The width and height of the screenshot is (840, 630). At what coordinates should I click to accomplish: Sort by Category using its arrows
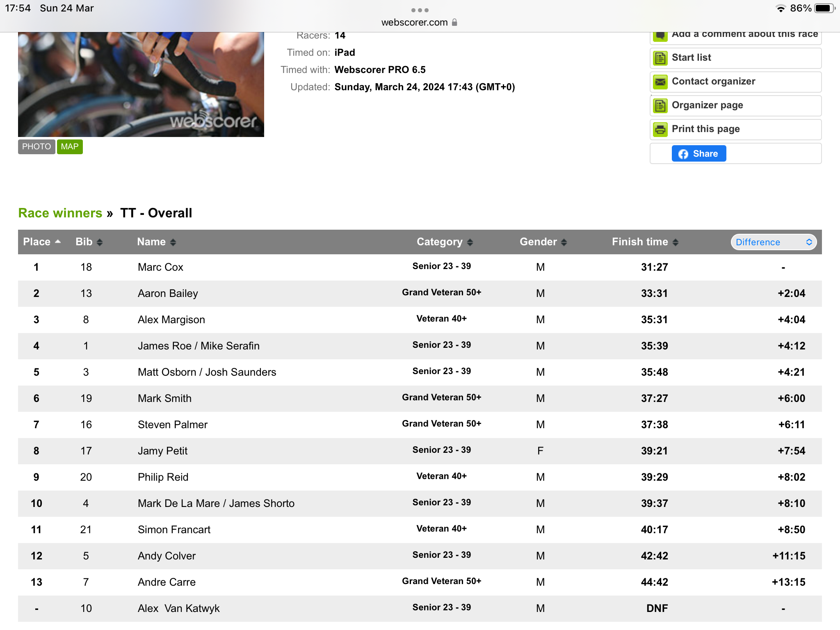[x=470, y=242]
